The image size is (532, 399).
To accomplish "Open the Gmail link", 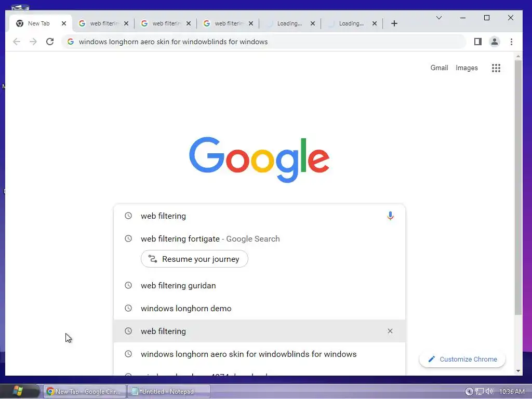I will click(x=439, y=68).
